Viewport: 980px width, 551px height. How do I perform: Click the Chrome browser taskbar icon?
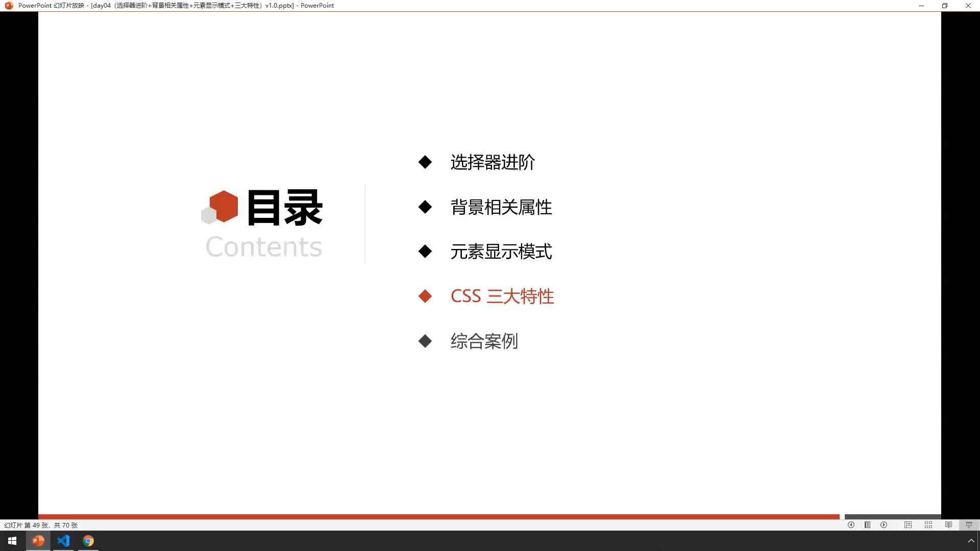coord(88,541)
